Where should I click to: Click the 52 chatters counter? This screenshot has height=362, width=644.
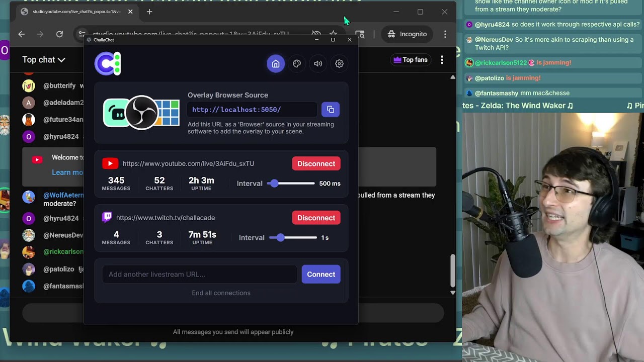[159, 184]
